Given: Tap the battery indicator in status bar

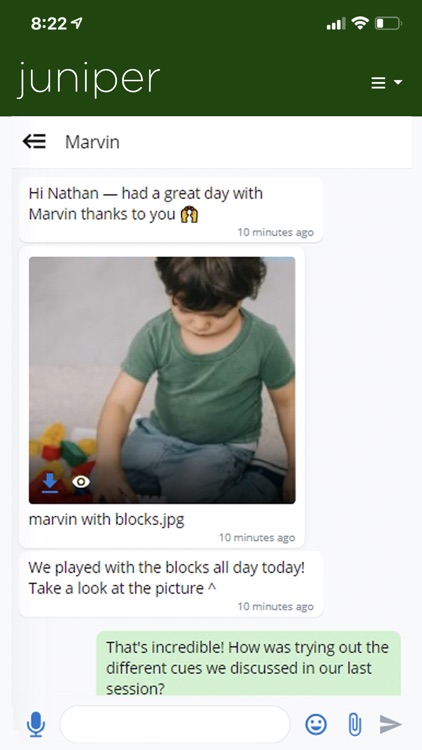Looking at the screenshot, I should pos(388,23).
